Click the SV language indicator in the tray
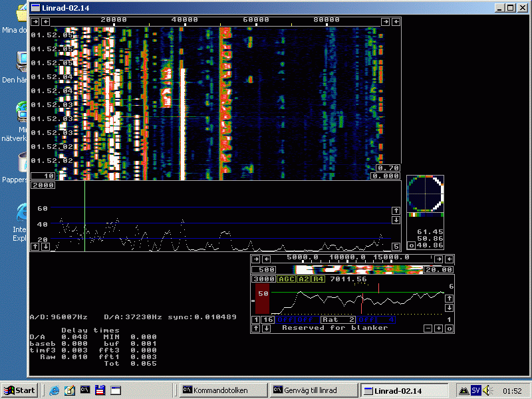This screenshot has height=399, width=532. click(475, 390)
